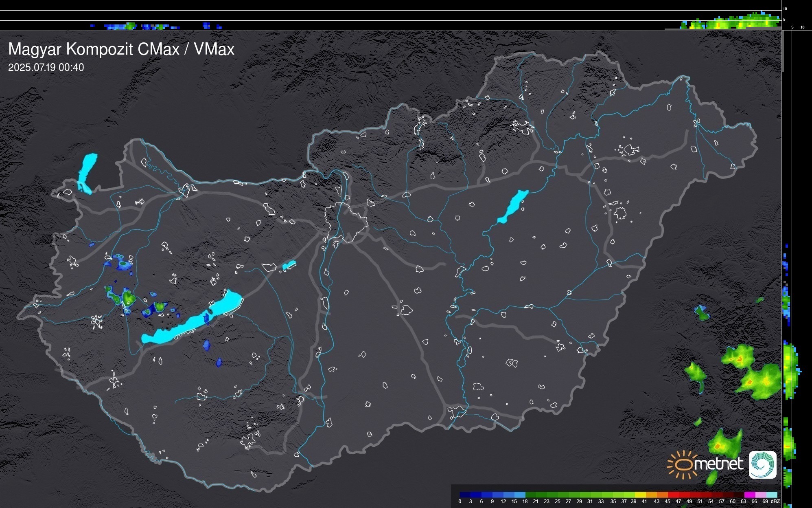Image resolution: width=812 pixels, height=508 pixels.
Task: Click the green radar echoes west of Balaton
Action: (129, 298)
